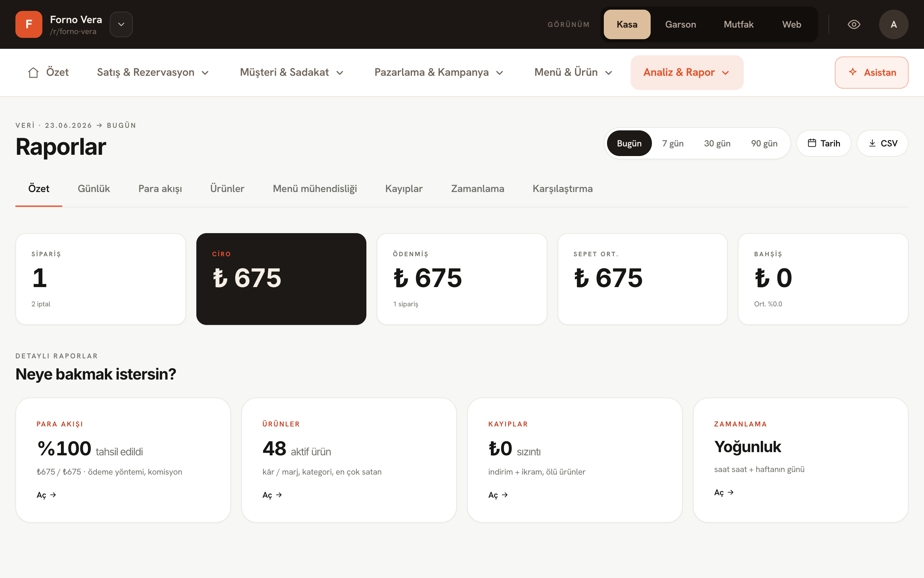This screenshot has height=578, width=924.
Task: Open the Tarih date picker
Action: [x=824, y=143]
